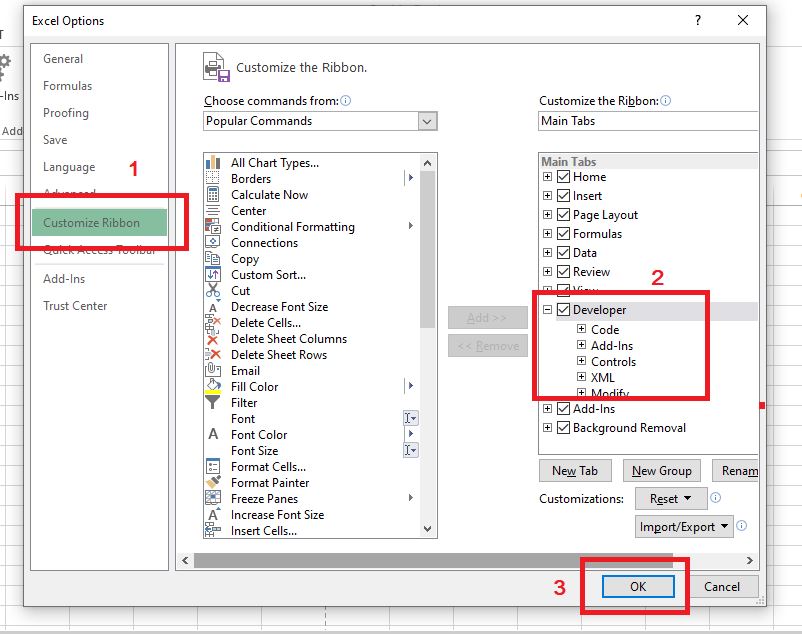Click the Font Color letter icon

pyautogui.click(x=213, y=435)
